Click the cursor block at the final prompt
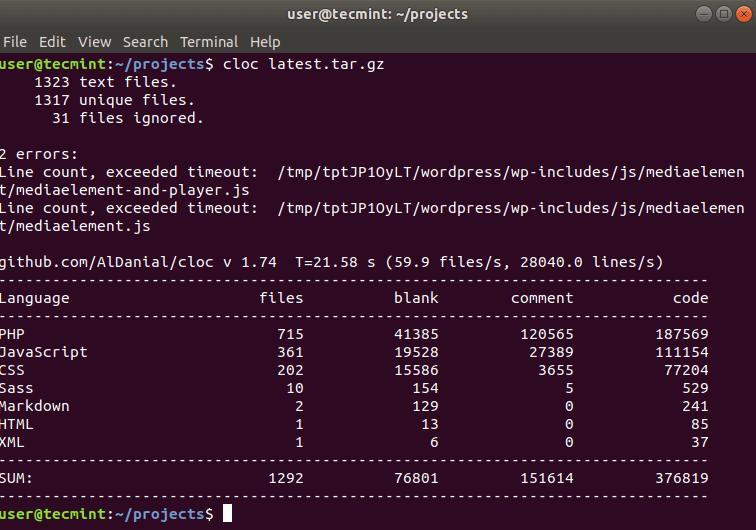The image size is (756, 530). tap(227, 513)
